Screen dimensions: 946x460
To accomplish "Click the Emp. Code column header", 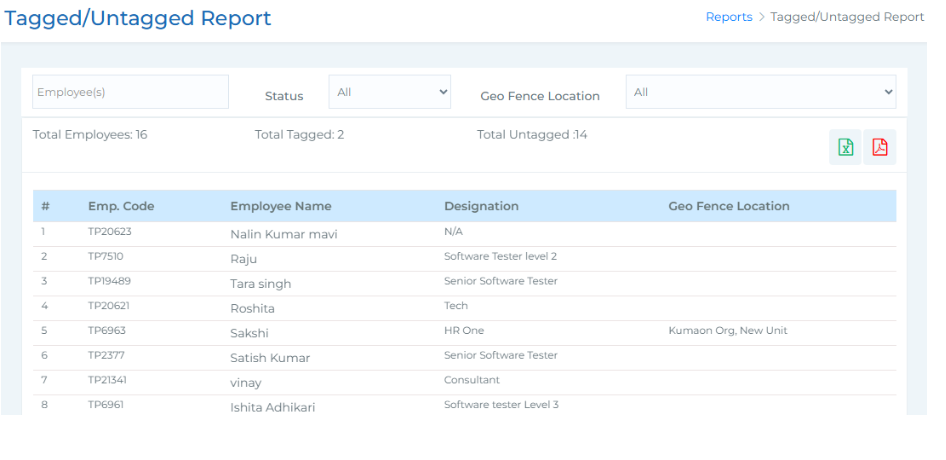I will click(121, 206).
